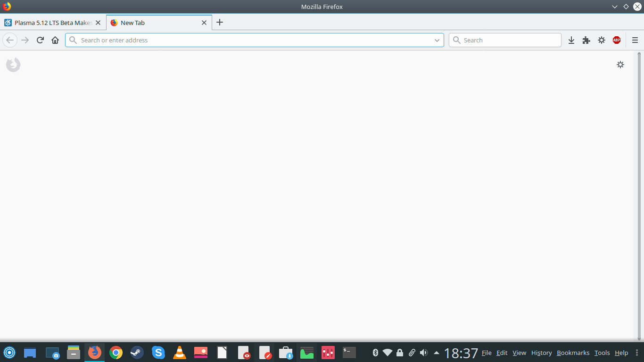Open the red image viewer taskbar icon

[x=201, y=352]
